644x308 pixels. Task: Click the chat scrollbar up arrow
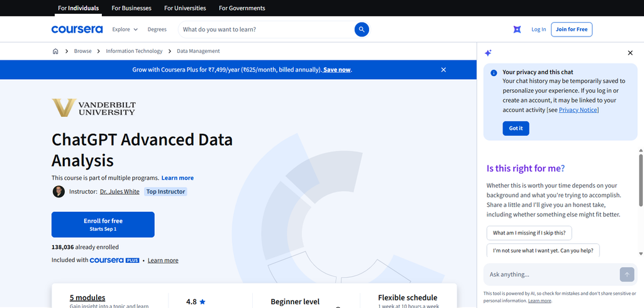click(x=641, y=150)
